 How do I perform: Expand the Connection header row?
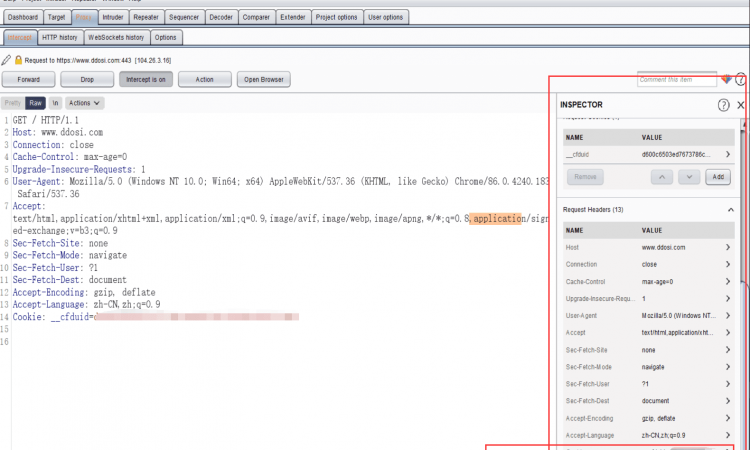click(x=728, y=264)
